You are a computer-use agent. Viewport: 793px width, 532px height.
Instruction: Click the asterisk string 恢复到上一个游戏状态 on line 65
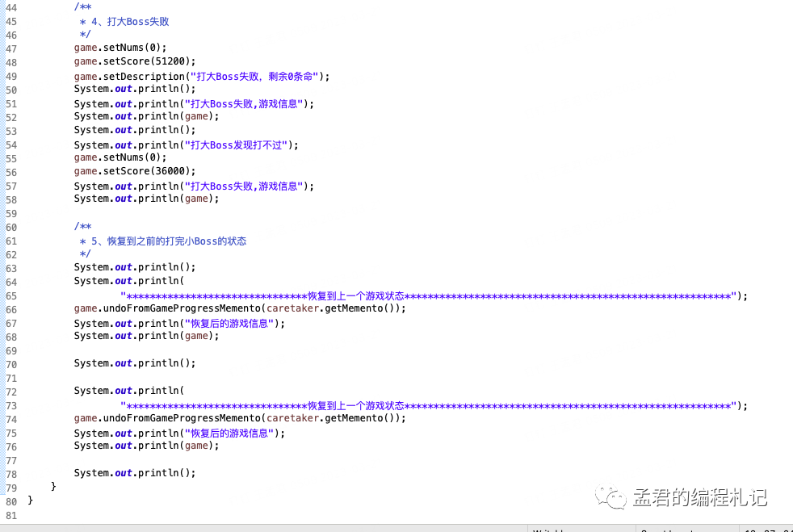click(428, 295)
